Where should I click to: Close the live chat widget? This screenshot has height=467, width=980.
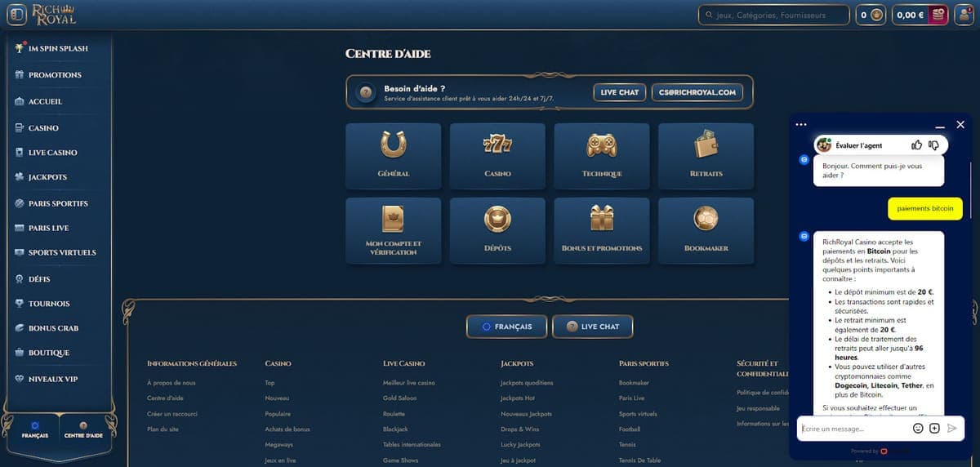coord(960,125)
